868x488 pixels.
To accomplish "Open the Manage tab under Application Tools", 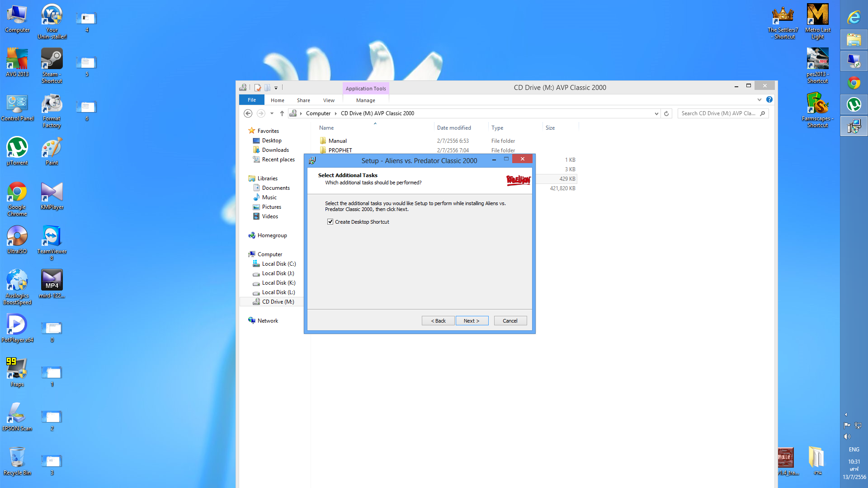I will 365,100.
